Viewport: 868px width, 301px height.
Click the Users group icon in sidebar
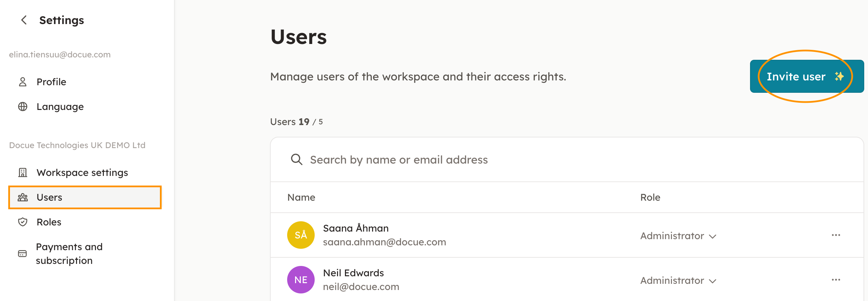(x=23, y=197)
